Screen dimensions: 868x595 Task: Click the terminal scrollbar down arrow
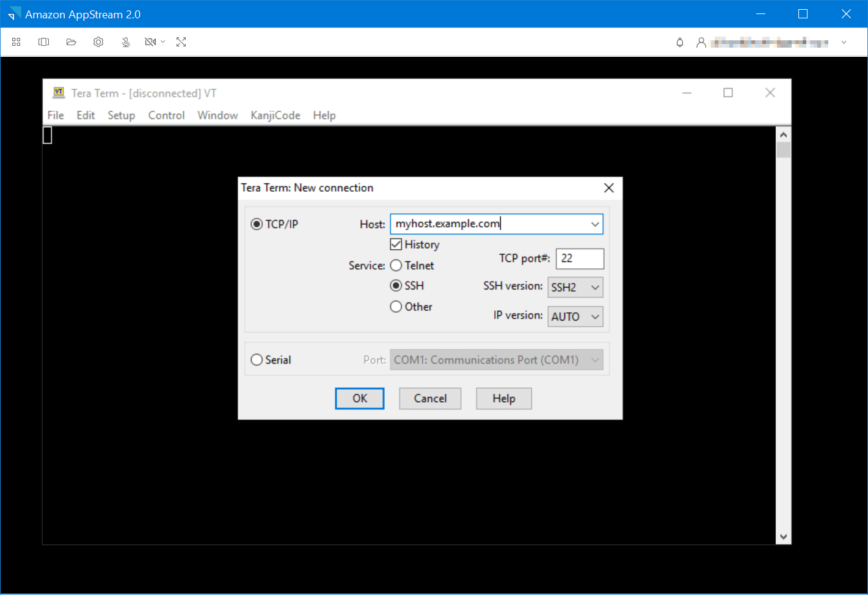[784, 537]
